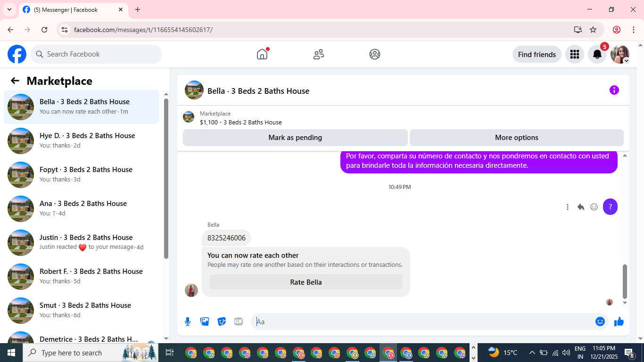This screenshot has width=644, height=362.
Task: Go back using the Marketplace arrow
Action: [x=15, y=81]
